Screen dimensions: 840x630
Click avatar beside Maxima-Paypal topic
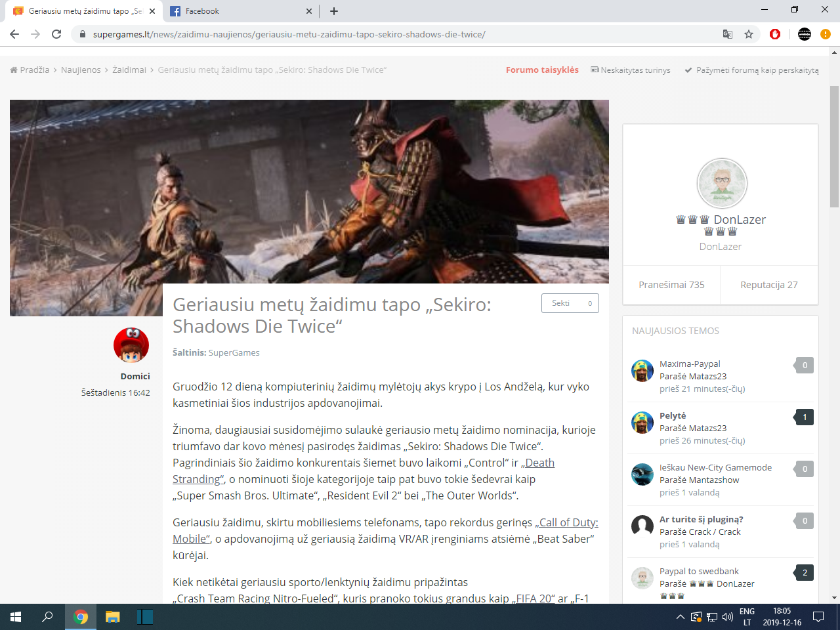pyautogui.click(x=642, y=371)
